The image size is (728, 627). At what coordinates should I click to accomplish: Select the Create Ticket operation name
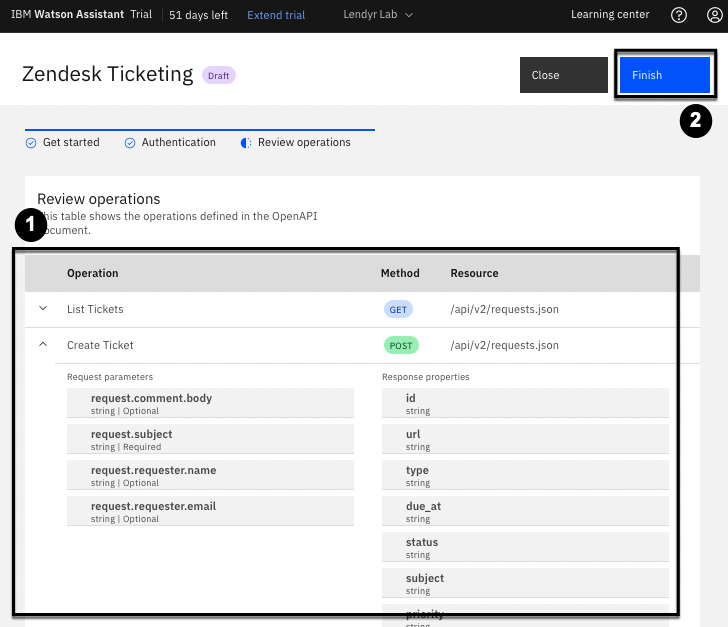coord(100,345)
